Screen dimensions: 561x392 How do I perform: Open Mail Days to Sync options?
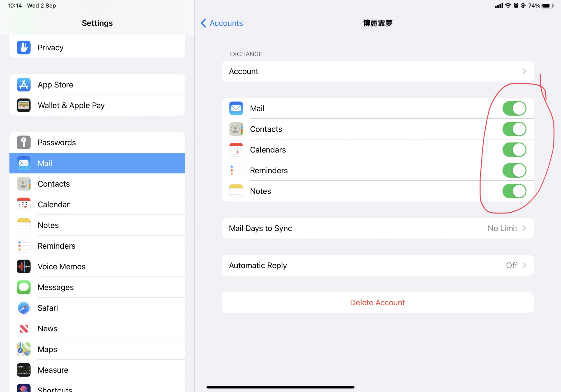(377, 228)
